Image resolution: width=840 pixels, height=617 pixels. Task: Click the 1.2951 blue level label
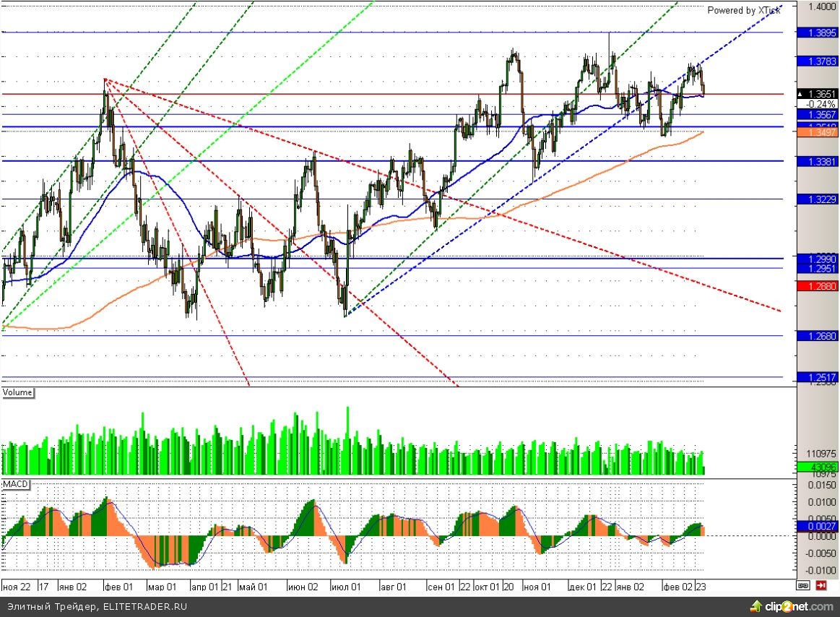(x=818, y=269)
